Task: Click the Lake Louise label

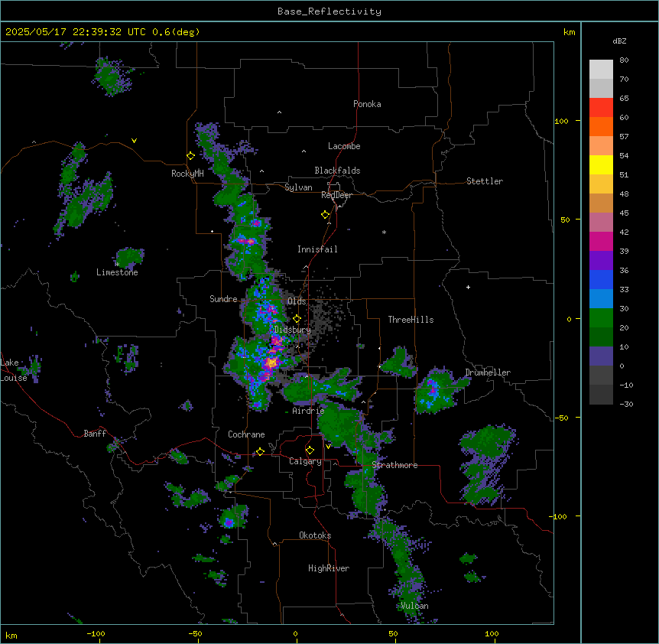Action: click(14, 370)
